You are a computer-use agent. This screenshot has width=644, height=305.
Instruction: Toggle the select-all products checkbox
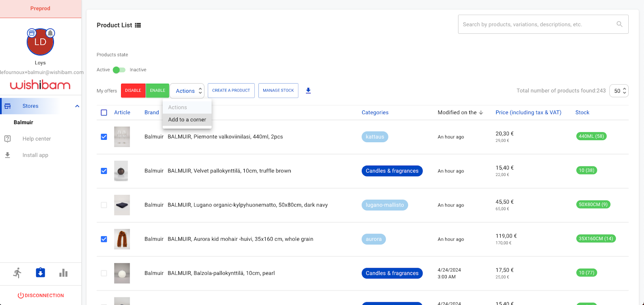point(104,113)
